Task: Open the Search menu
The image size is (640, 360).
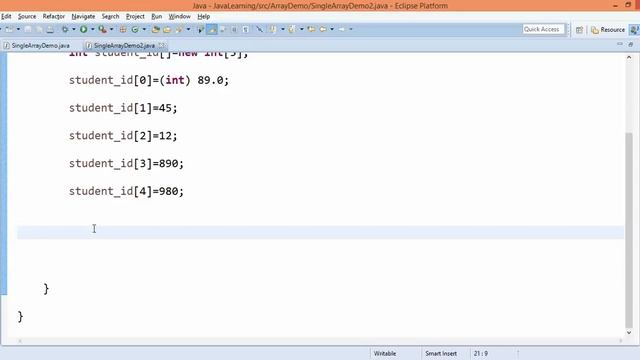Action: coord(110,16)
